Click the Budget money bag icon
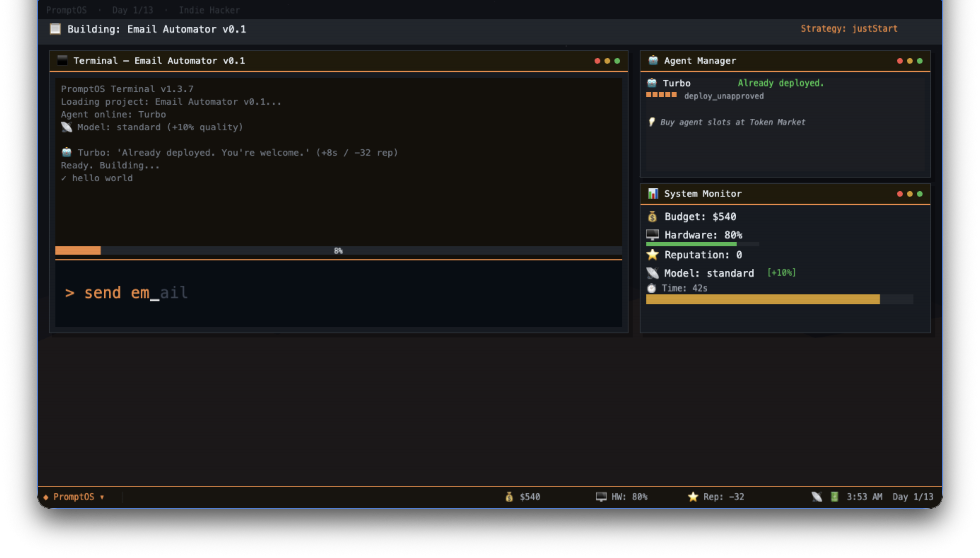 point(652,217)
